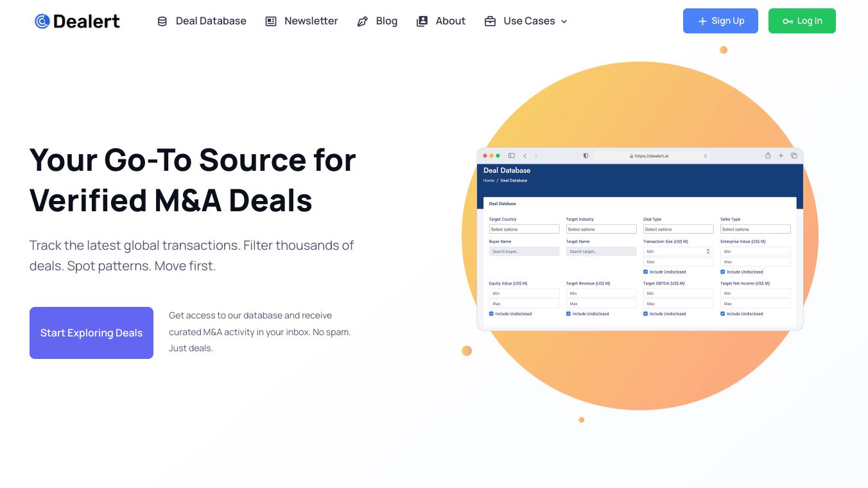Click the tab overview icon in mock browser
The image size is (868, 488).
pyautogui.click(x=794, y=155)
